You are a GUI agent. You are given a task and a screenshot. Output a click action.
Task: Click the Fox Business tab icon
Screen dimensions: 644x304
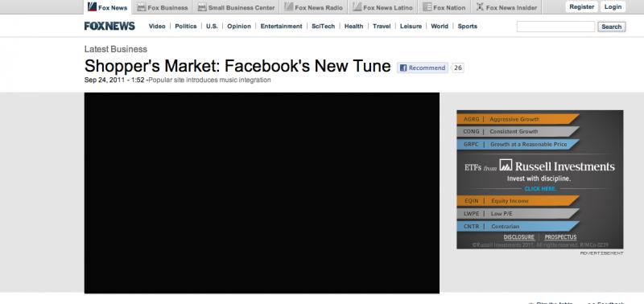coord(142,7)
